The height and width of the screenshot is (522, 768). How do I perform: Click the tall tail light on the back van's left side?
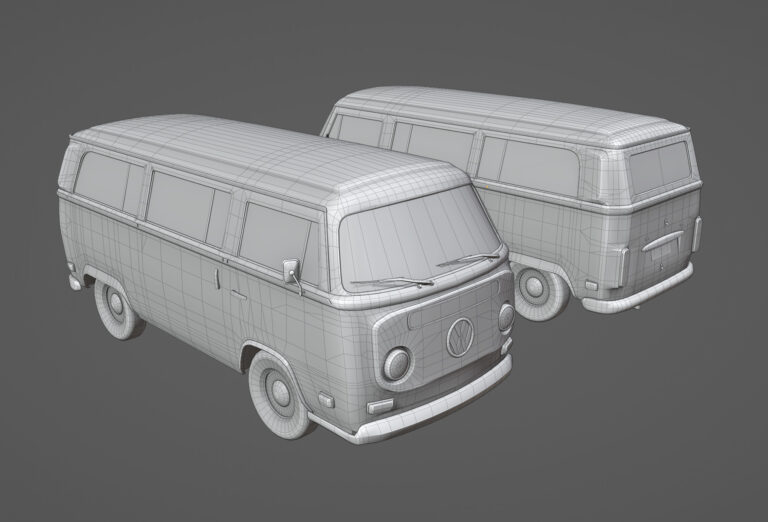(x=624, y=267)
